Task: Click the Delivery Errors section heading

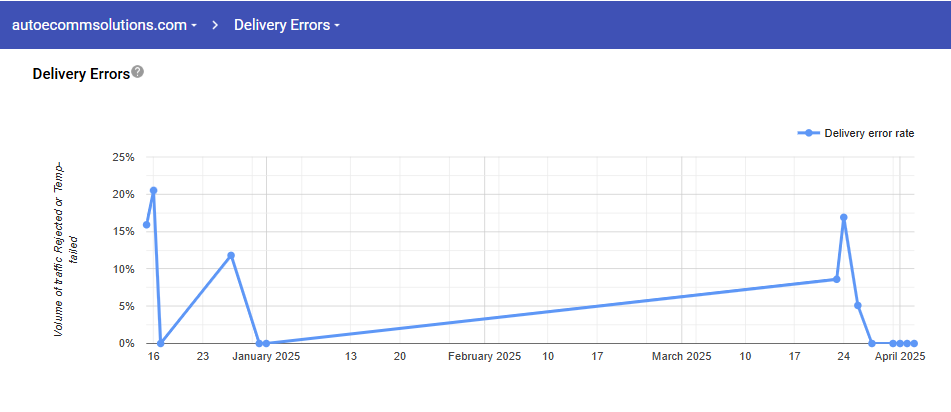Action: [x=81, y=74]
